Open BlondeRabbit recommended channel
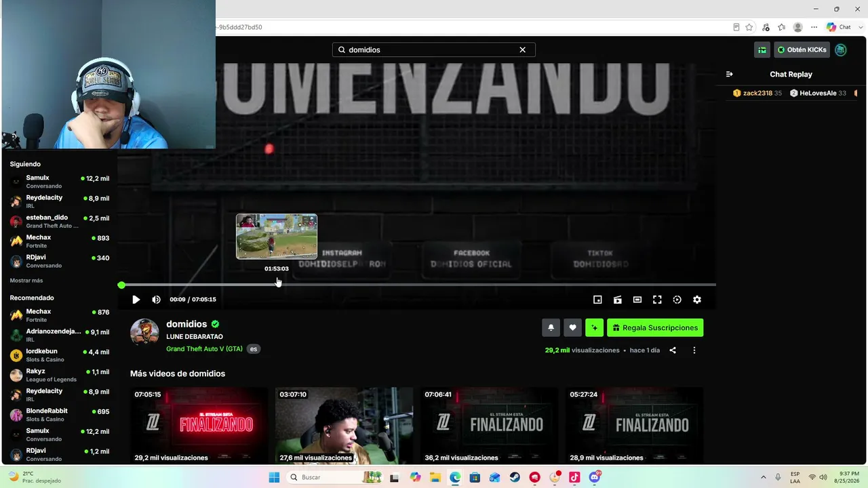Image resolution: width=868 pixels, height=488 pixels. click(x=60, y=414)
